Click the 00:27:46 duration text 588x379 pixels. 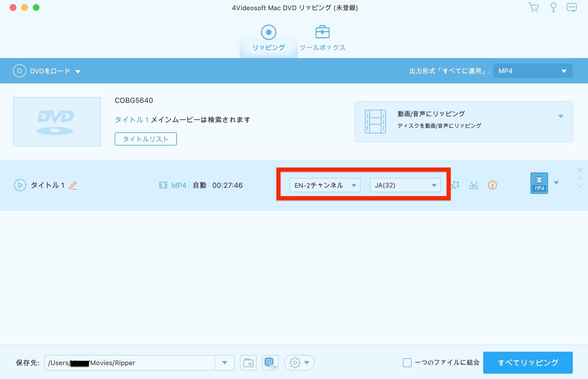tap(227, 185)
